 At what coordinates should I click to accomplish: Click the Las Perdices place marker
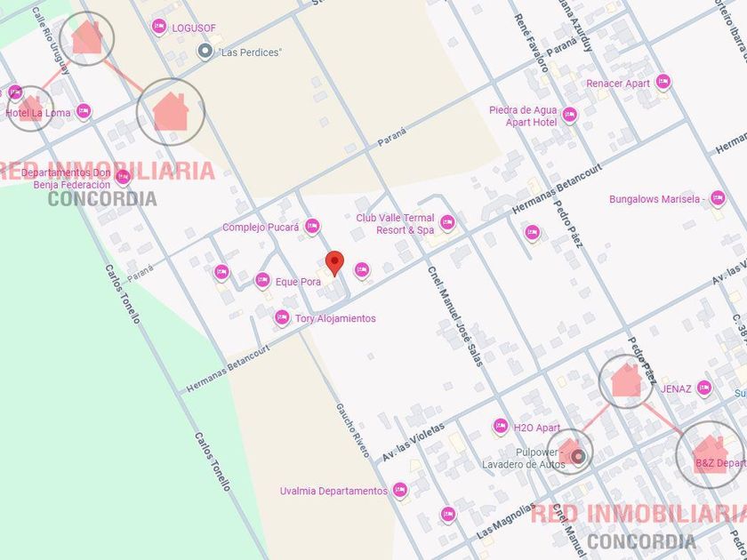205,51
